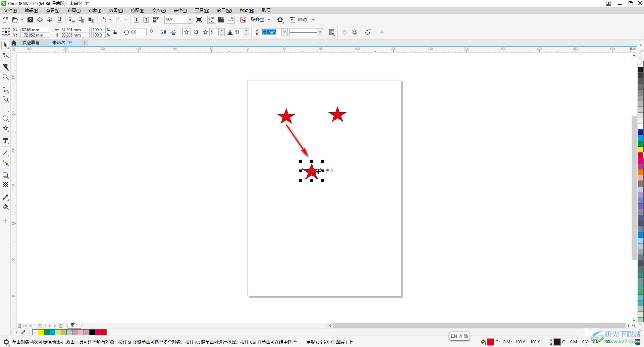Image resolution: width=644 pixels, height=347 pixels.
Task: Select the Pick tool in toolbox
Action: tap(5, 45)
